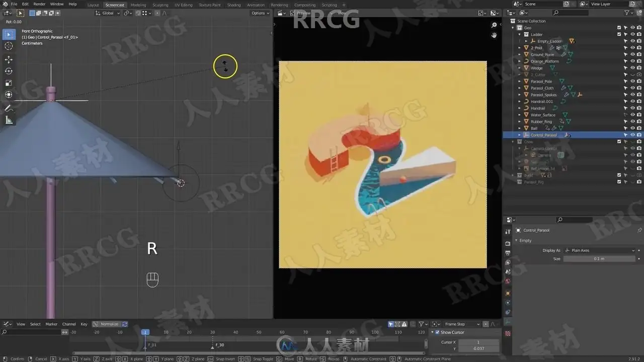This screenshot has width=644, height=362.
Task: Open the File menu
Action: (x=14, y=4)
